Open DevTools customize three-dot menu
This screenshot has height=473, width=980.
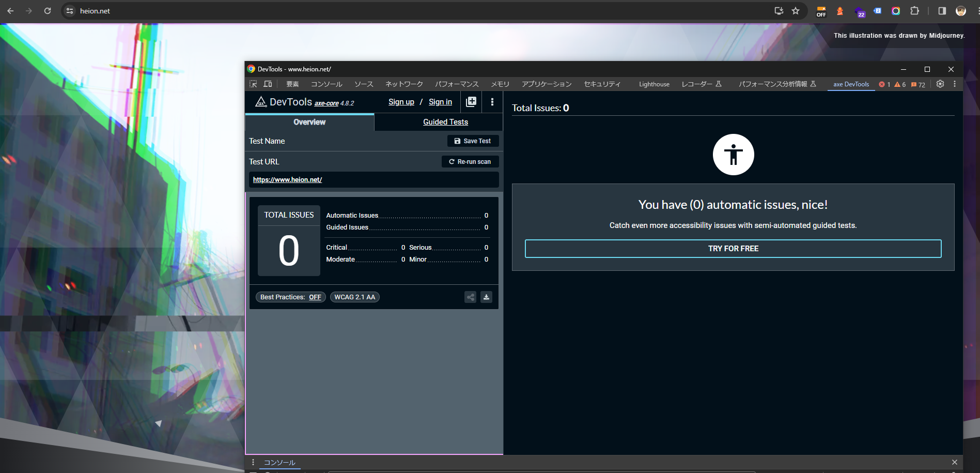coord(955,84)
